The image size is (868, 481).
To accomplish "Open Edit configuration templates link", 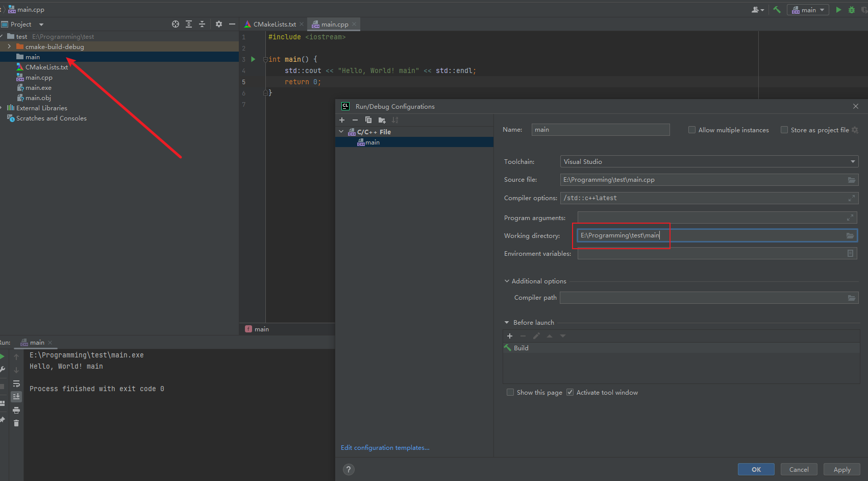I will (385, 448).
